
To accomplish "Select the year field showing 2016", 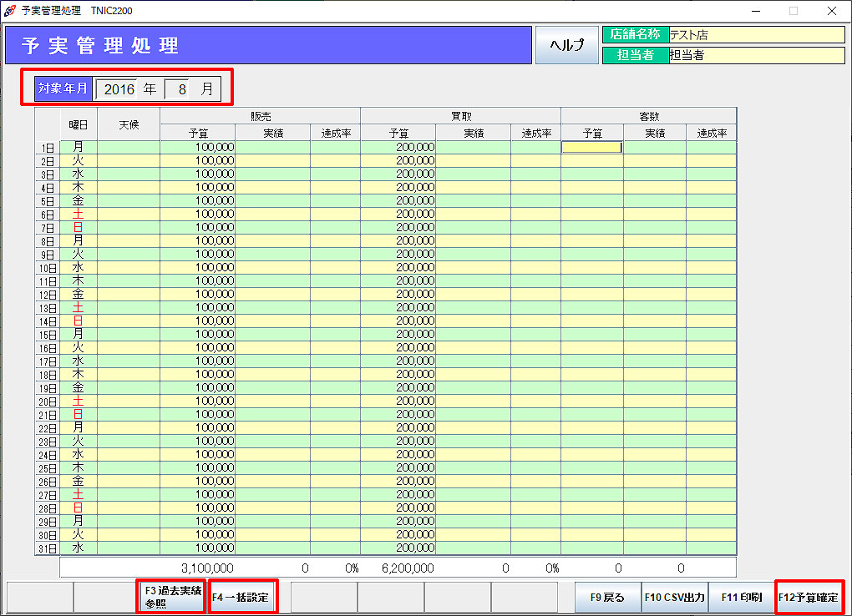I will pos(118,88).
